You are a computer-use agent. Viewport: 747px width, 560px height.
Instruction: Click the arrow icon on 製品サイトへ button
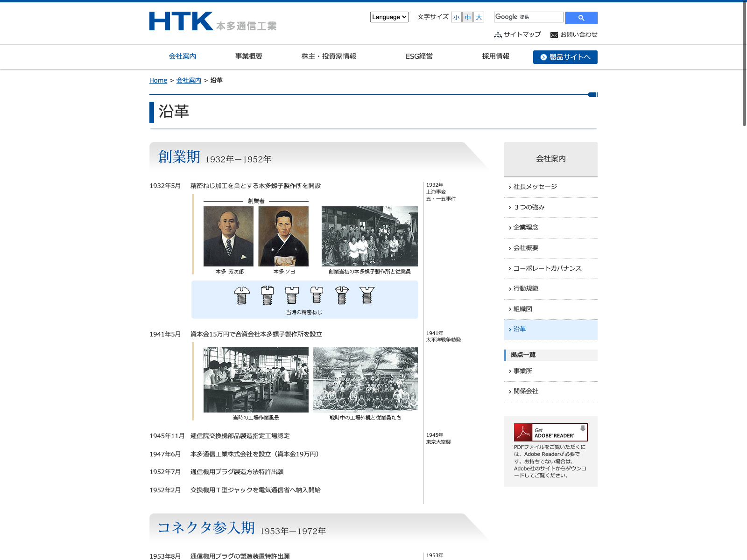(543, 57)
